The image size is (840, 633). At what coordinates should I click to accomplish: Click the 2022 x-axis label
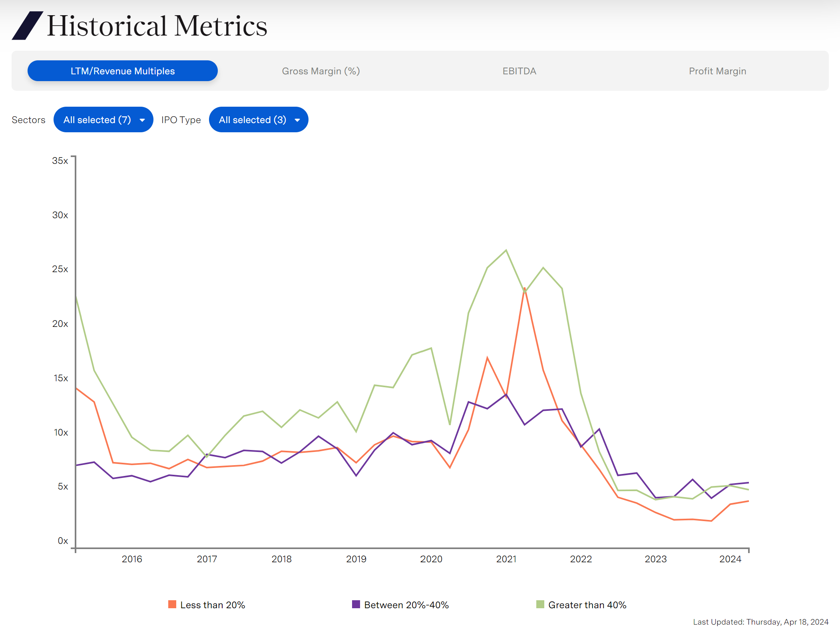[x=581, y=559]
